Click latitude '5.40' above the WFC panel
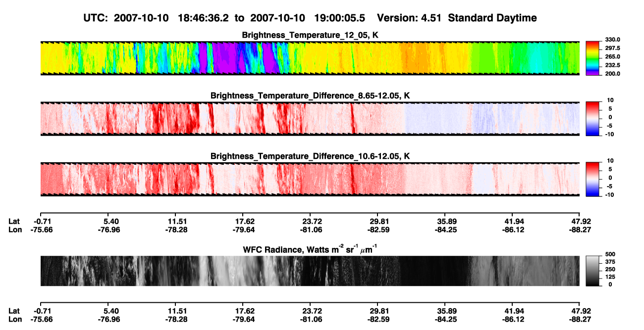The image size is (644, 330). coord(111,221)
